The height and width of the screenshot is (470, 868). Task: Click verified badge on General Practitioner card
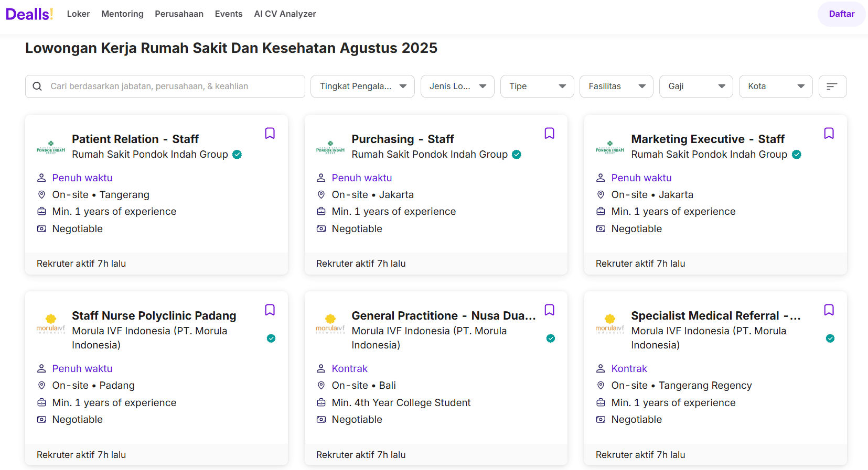[x=551, y=338]
